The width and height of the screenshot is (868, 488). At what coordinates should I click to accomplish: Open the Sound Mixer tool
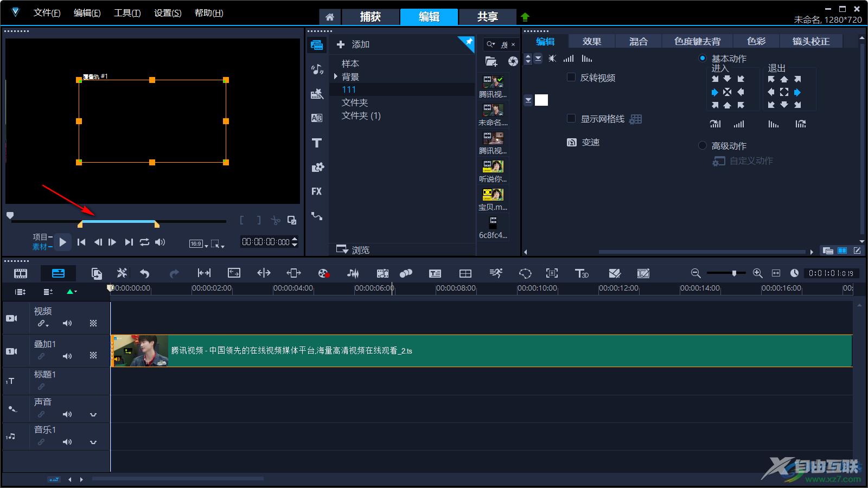coord(353,273)
